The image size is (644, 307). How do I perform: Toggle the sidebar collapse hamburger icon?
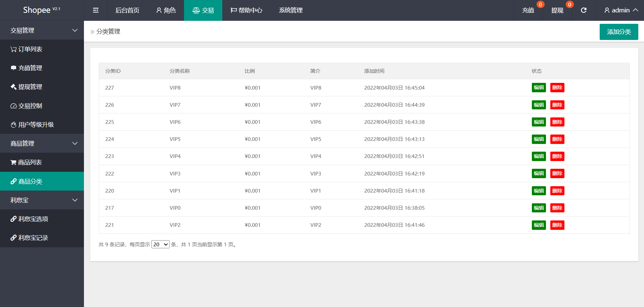96,10
